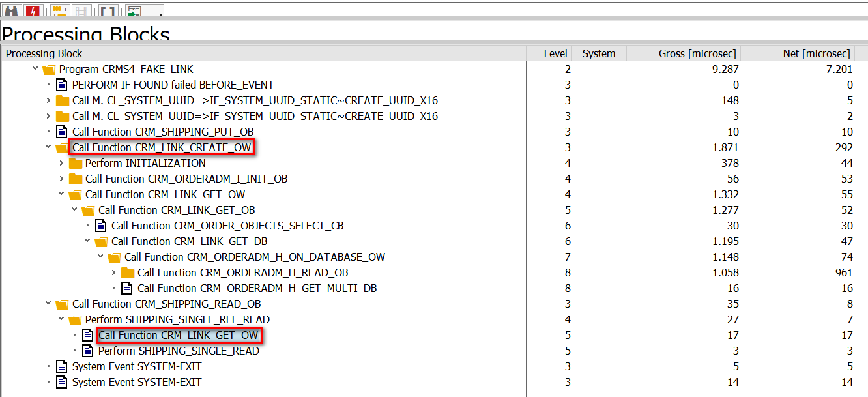Click the Processing Block column header

pos(263,53)
